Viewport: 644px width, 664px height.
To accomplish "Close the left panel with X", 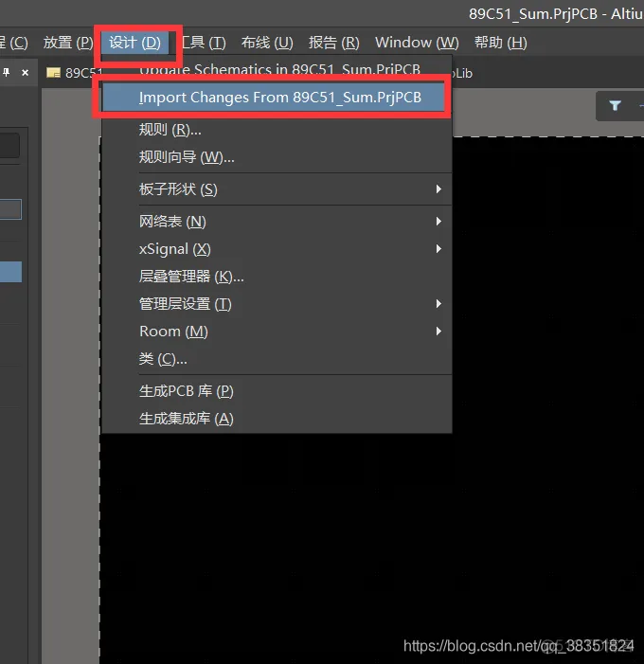I will pos(26,73).
